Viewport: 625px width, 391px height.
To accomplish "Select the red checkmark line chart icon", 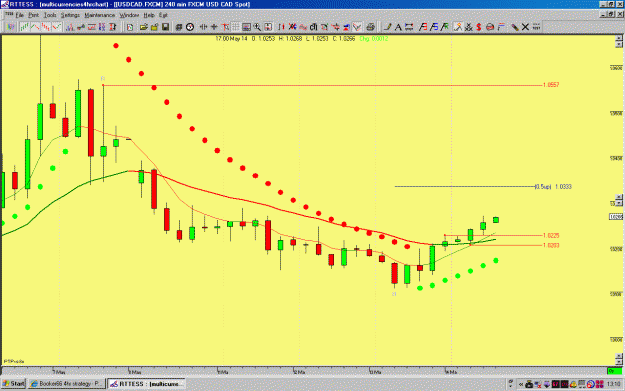I will pyautogui.click(x=57, y=27).
